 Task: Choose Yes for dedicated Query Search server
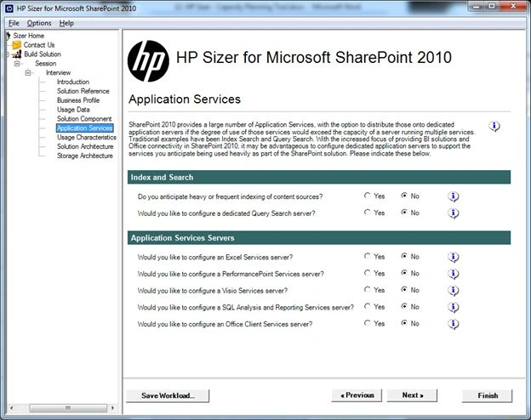click(367, 213)
